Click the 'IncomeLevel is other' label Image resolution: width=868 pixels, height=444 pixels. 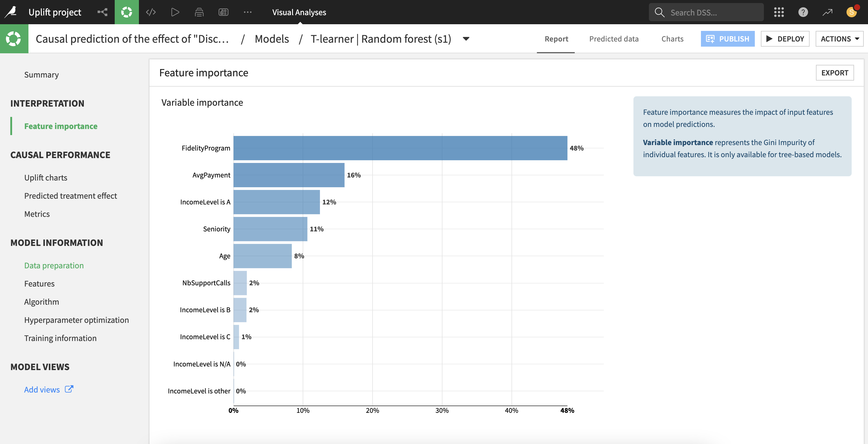coord(199,391)
